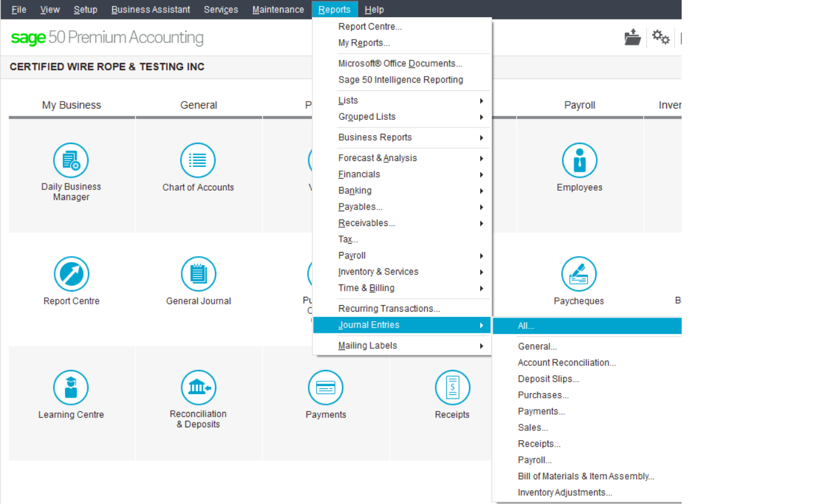Choose Sales... journal report
The image size is (824, 504).
coord(587,428)
